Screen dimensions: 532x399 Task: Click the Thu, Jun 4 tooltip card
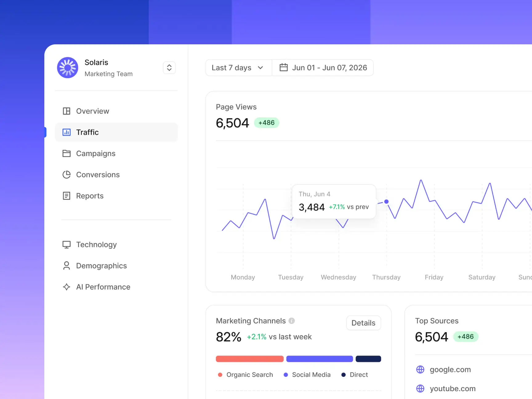334,202
